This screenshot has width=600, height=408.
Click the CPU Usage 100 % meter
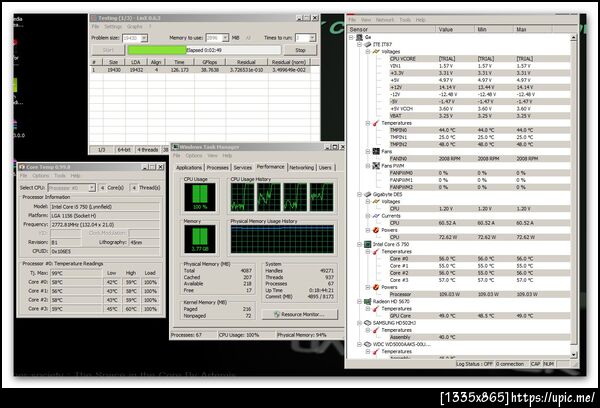click(200, 197)
